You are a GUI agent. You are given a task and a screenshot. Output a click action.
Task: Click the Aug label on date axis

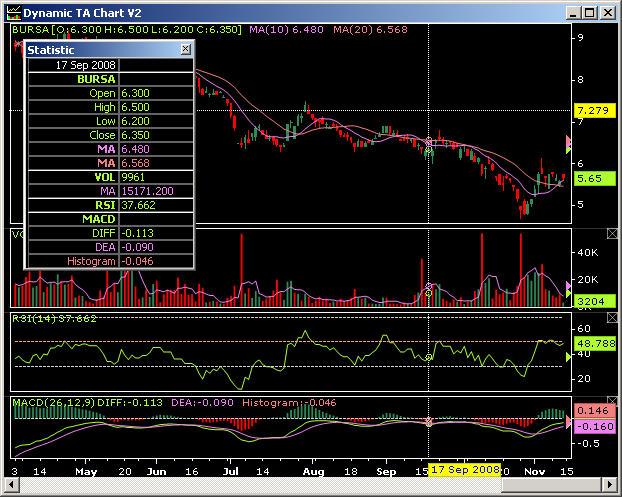click(x=313, y=472)
